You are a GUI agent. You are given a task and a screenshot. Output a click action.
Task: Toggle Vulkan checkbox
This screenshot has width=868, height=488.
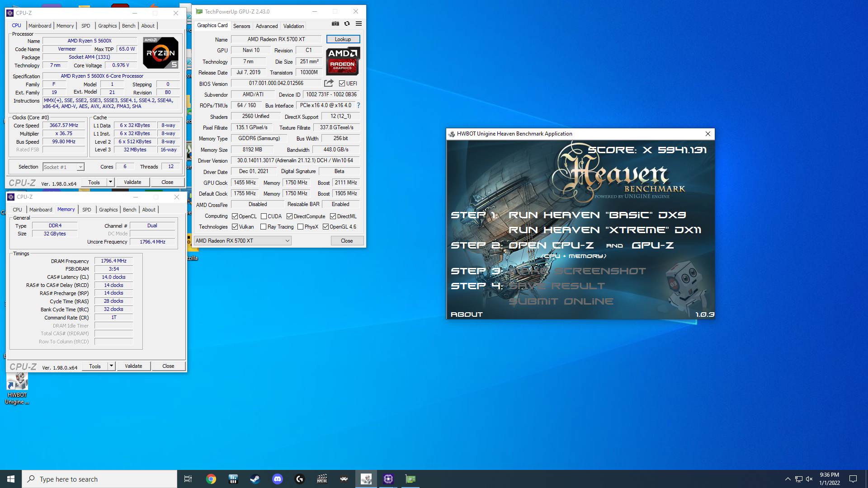(235, 227)
